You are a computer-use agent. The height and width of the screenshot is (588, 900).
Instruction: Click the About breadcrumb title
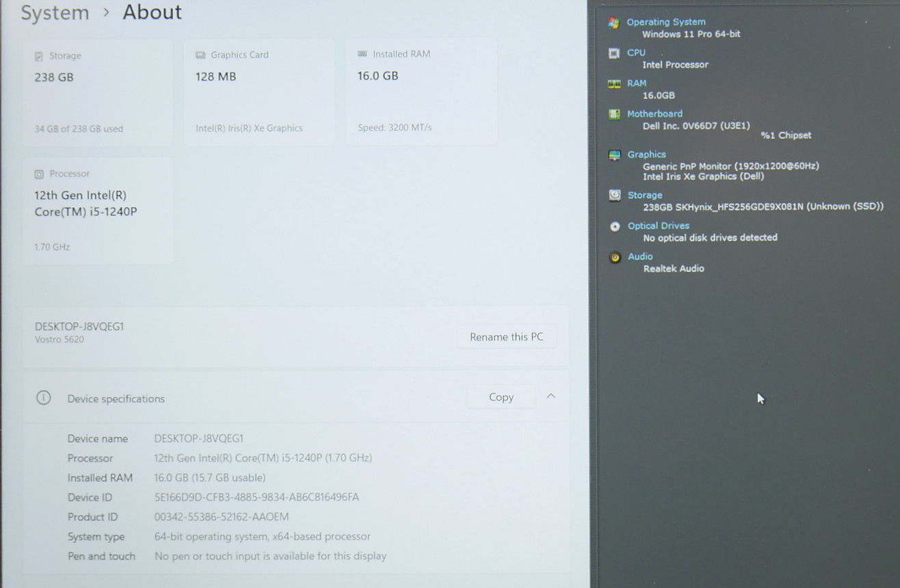[x=153, y=12]
